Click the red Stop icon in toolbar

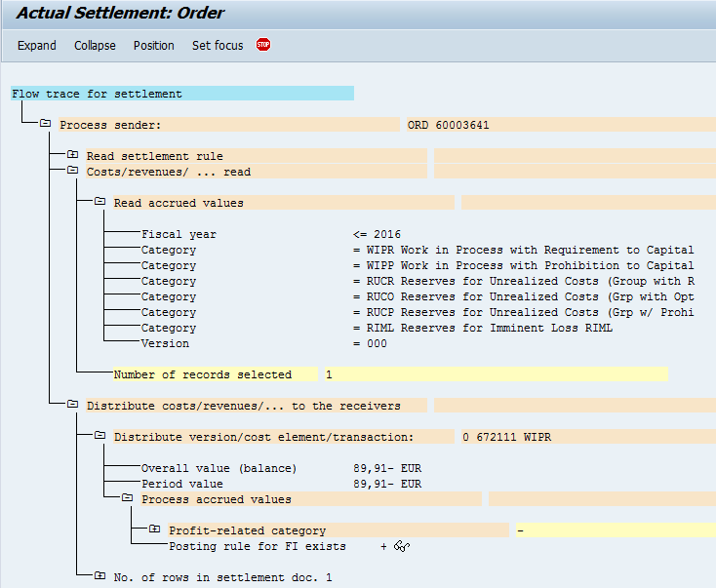[263, 45]
